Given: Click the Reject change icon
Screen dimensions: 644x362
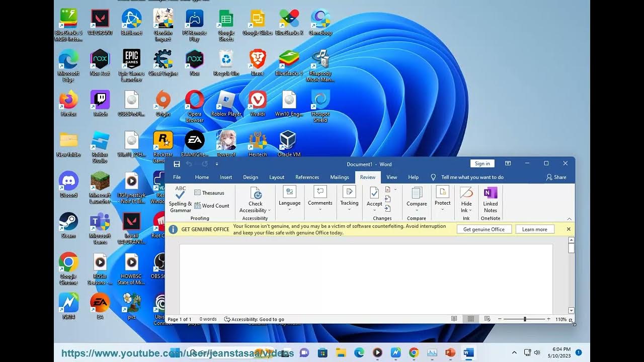Looking at the screenshot, I should 388,190.
